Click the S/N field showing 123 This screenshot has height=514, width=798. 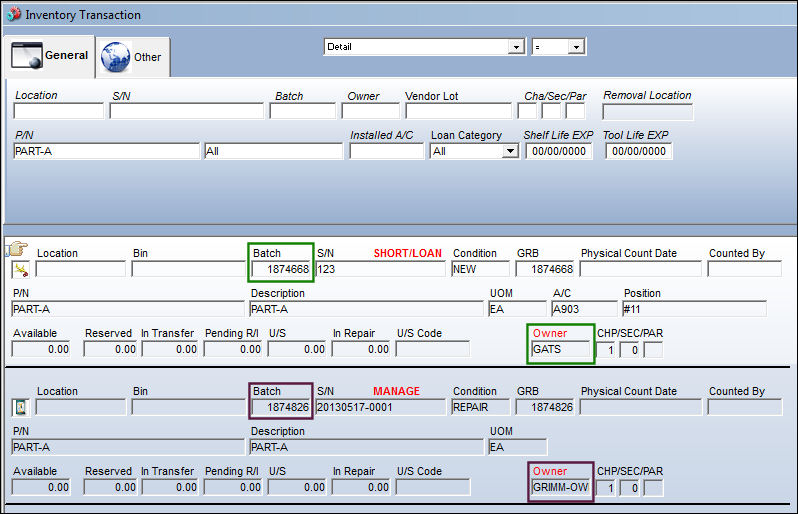[380, 269]
